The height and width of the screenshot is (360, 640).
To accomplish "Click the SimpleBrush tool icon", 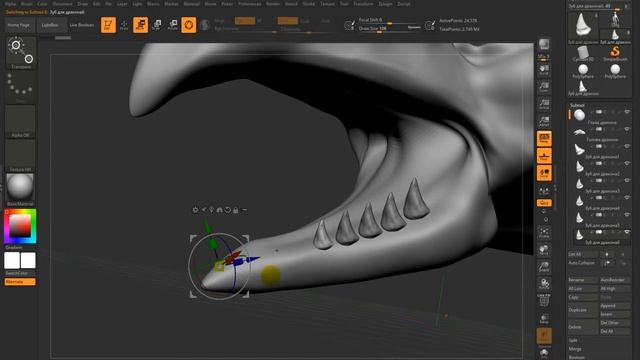I will tap(615, 53).
